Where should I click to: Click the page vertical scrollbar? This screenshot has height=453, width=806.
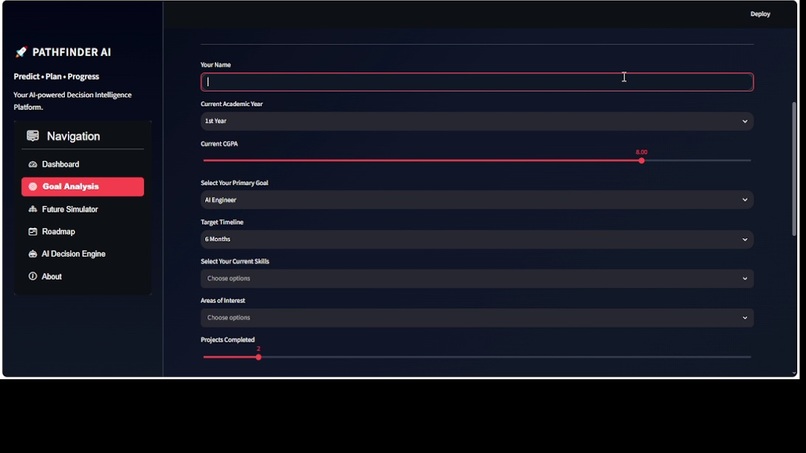[794, 169]
